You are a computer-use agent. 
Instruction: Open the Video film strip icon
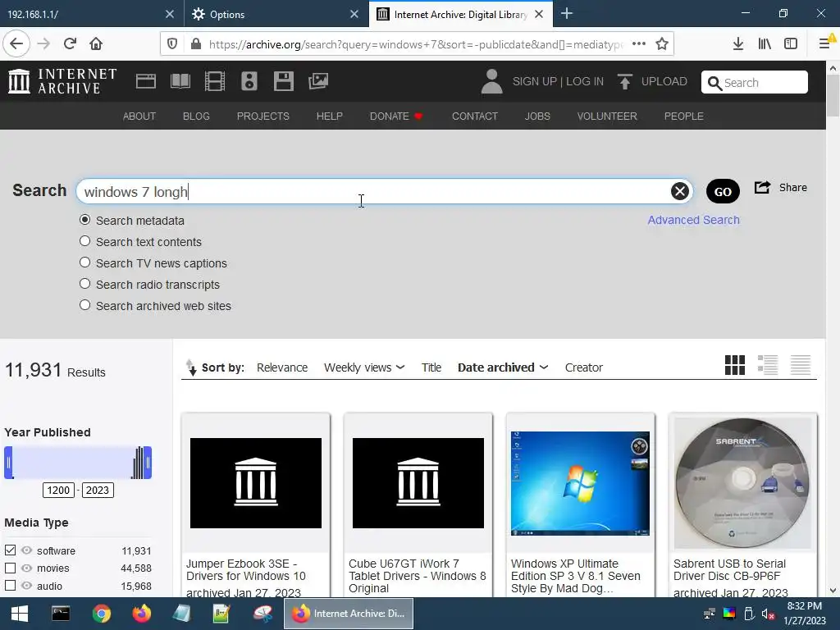coord(215,81)
